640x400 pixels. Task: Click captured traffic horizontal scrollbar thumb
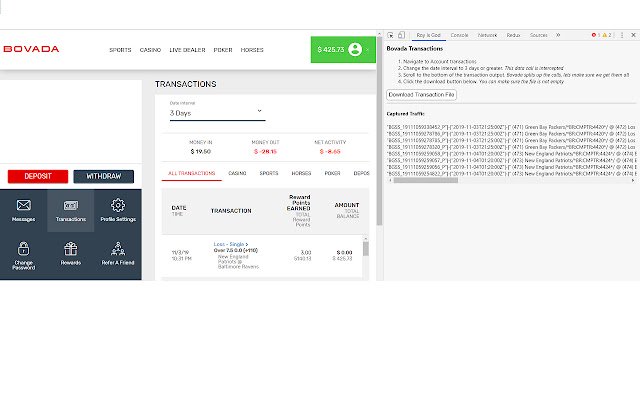(425, 180)
